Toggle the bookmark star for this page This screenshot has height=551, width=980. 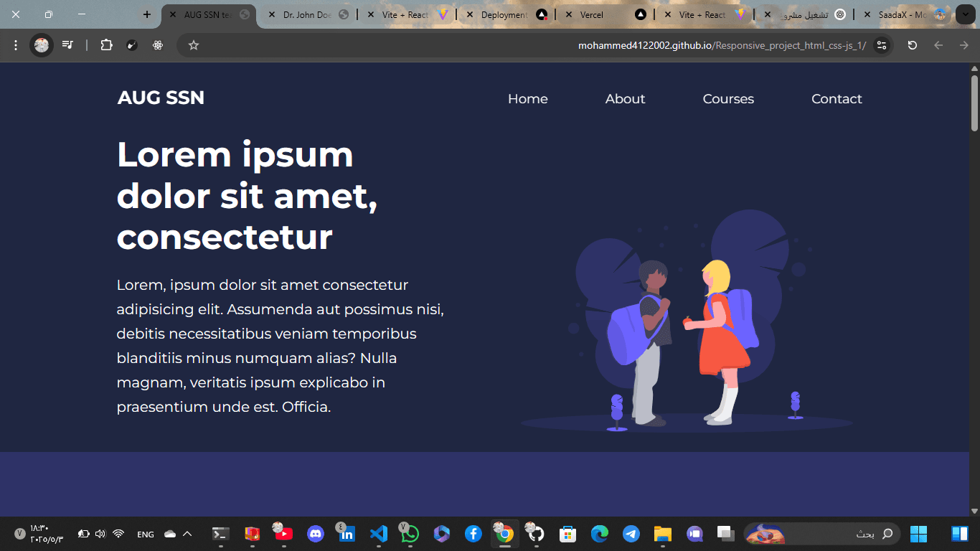pos(194,44)
